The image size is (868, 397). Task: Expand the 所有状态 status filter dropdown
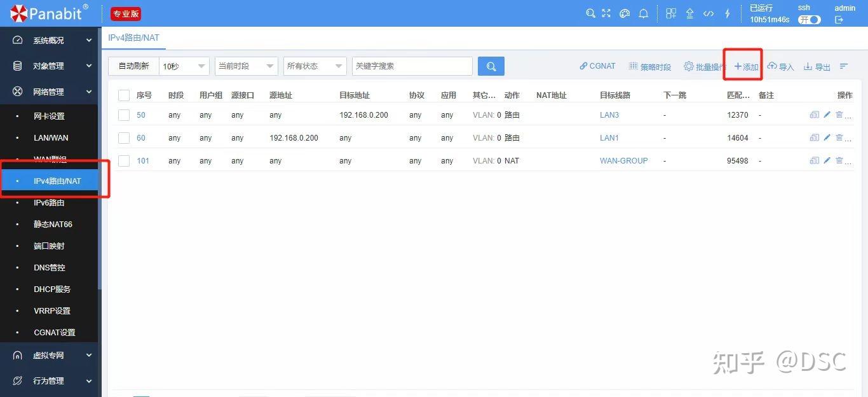click(x=315, y=66)
